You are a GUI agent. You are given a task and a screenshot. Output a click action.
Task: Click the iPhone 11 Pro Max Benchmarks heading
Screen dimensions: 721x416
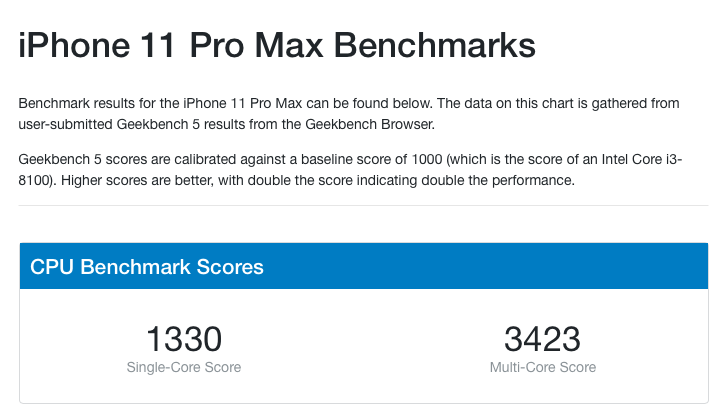click(x=277, y=45)
